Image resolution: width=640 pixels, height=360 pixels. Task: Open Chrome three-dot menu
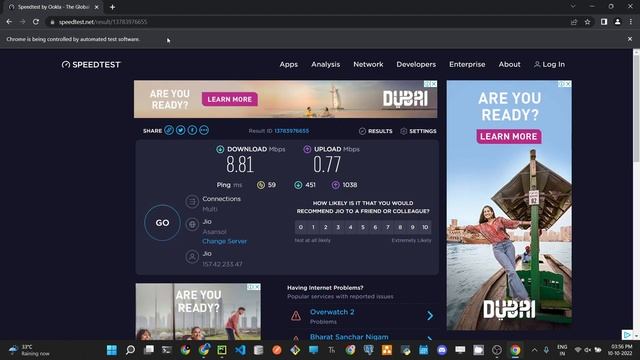tap(631, 22)
